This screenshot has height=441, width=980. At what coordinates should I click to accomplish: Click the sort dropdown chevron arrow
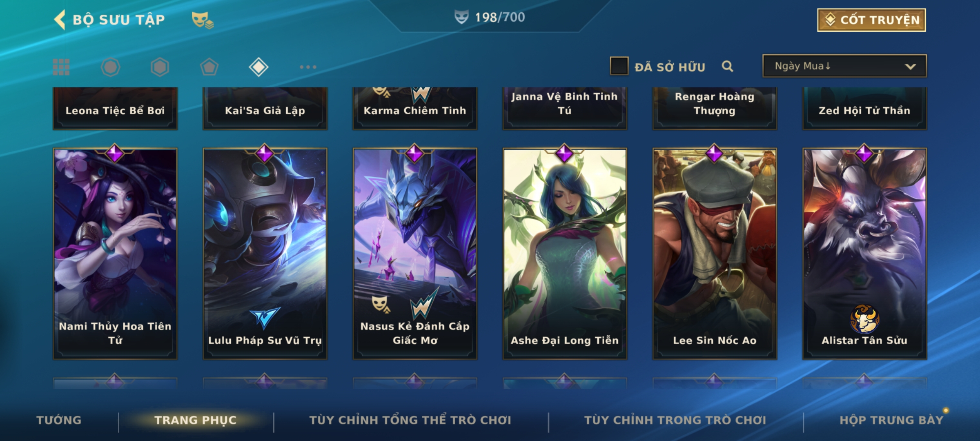click(910, 67)
